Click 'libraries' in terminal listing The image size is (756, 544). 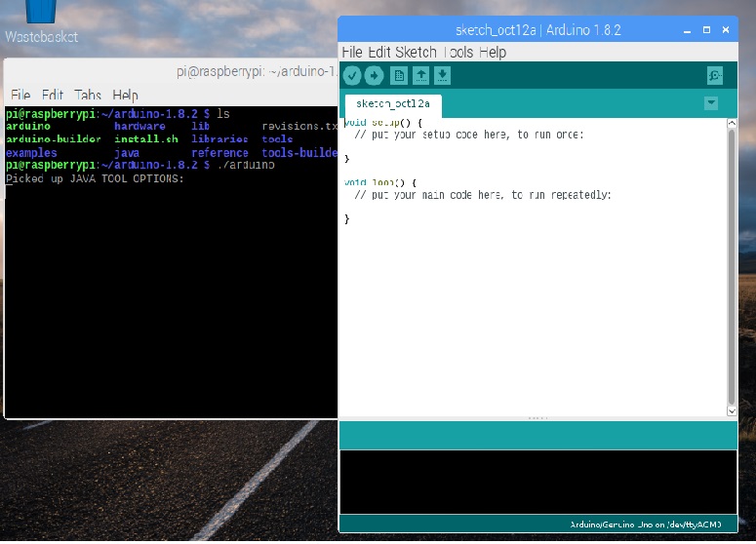click(x=219, y=139)
